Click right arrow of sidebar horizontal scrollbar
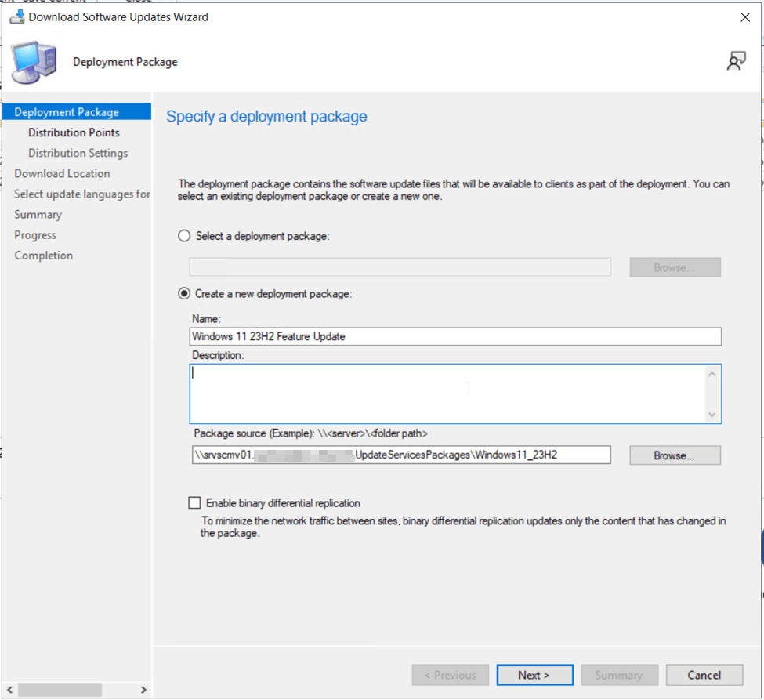Image resolution: width=764 pixels, height=700 pixels. [143, 690]
